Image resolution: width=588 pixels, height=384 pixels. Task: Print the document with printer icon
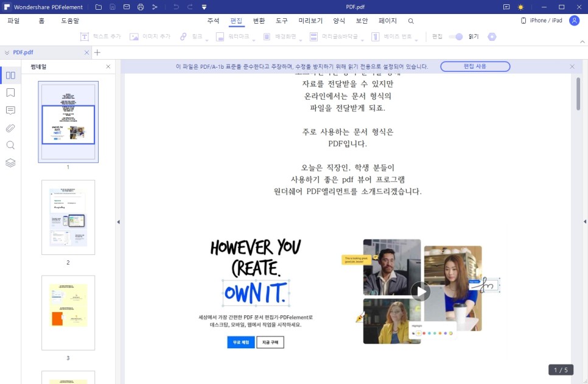click(141, 7)
